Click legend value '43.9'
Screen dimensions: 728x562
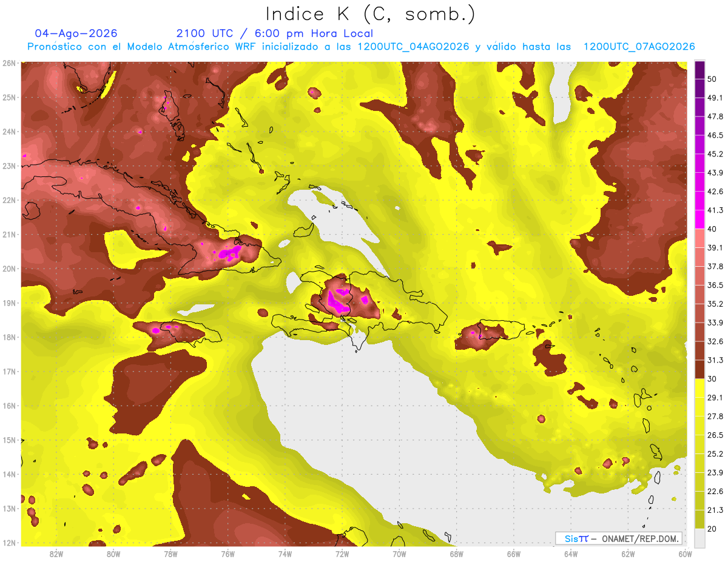715,173
